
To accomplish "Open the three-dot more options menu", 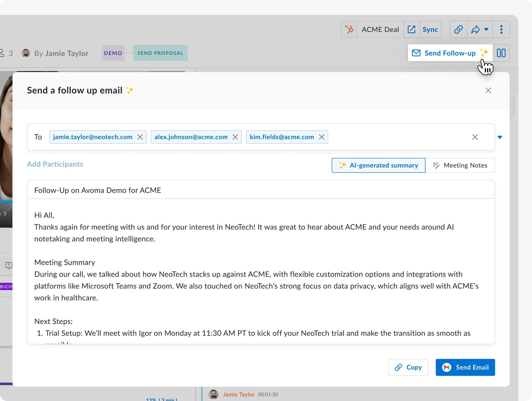I will (x=501, y=30).
